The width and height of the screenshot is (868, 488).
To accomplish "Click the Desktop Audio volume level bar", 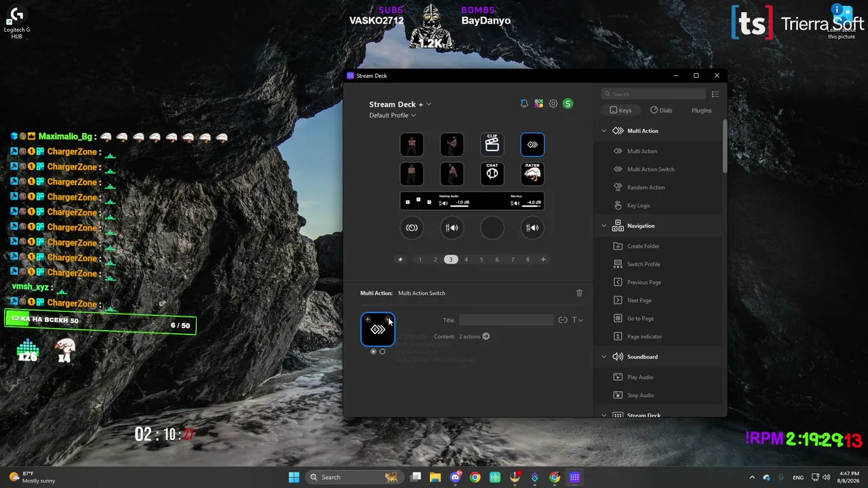I will (x=458, y=206).
